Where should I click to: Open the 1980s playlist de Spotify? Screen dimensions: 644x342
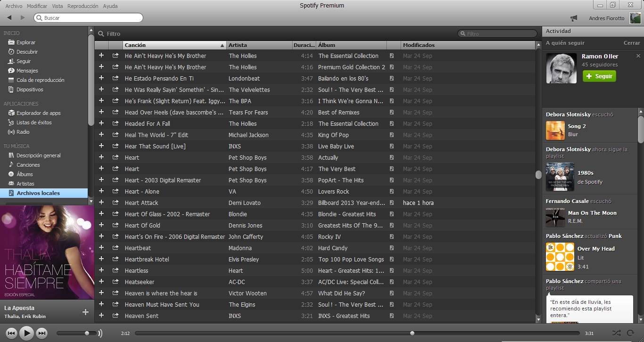point(585,173)
